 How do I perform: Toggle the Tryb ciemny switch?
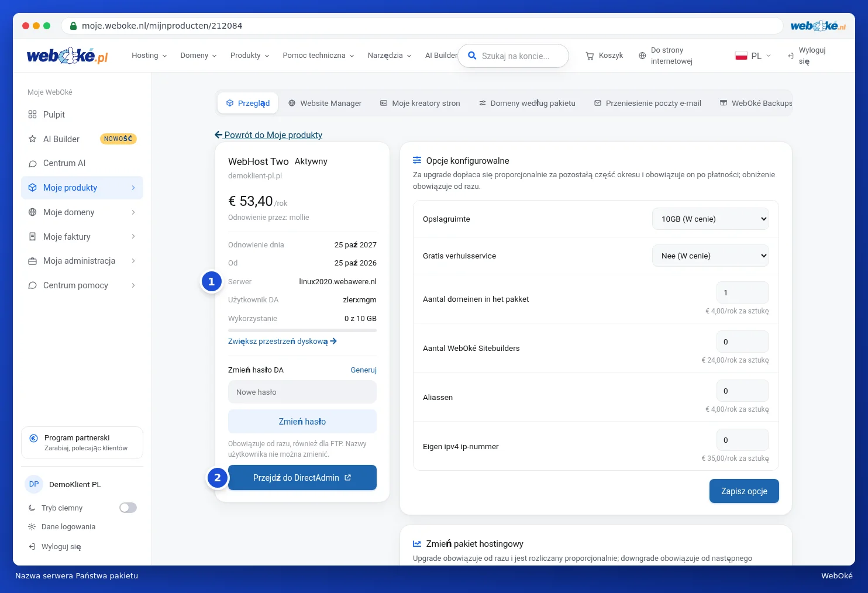pos(128,508)
